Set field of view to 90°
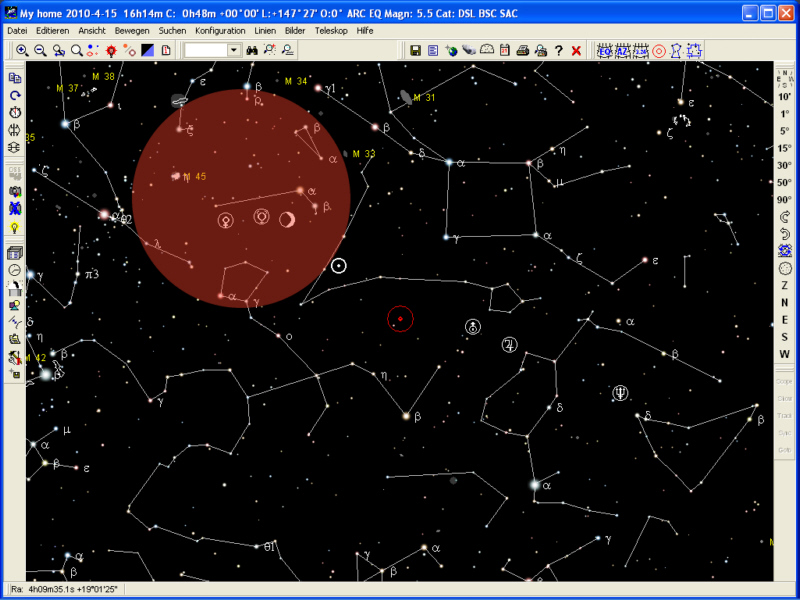The image size is (800, 600). click(784, 199)
